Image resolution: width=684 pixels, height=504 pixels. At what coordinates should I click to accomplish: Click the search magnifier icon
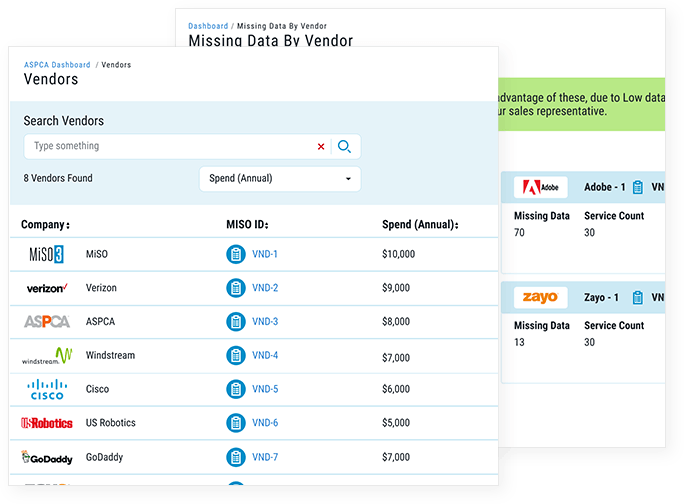344,146
